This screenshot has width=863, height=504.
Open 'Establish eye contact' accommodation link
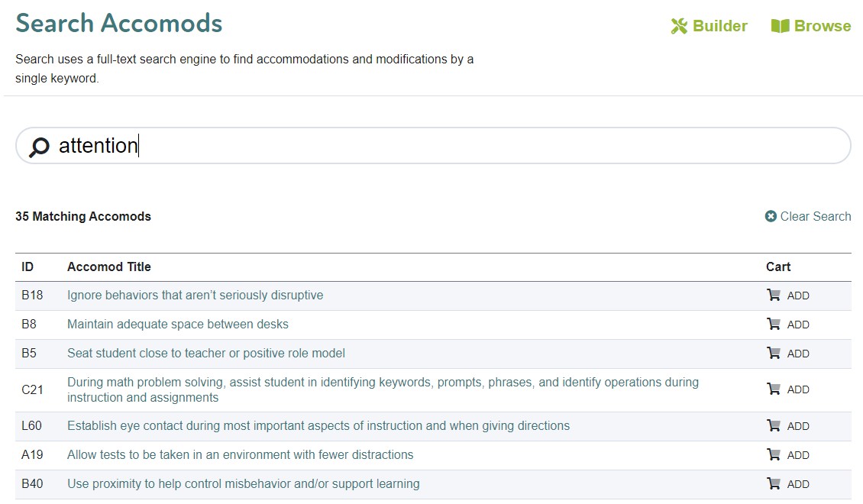tap(318, 426)
